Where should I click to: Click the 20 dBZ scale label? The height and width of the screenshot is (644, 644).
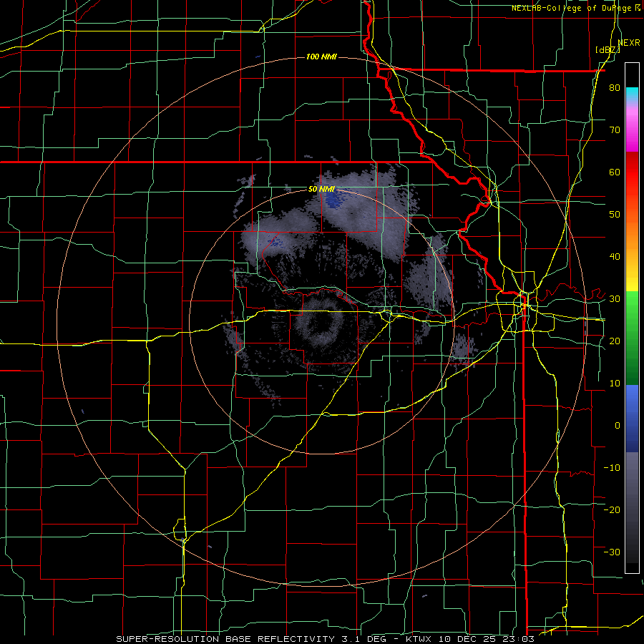tap(615, 341)
